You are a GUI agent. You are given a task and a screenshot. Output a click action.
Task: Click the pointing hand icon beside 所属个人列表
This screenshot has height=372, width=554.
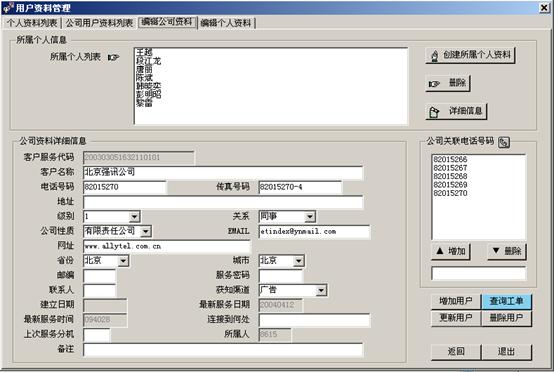pos(113,57)
